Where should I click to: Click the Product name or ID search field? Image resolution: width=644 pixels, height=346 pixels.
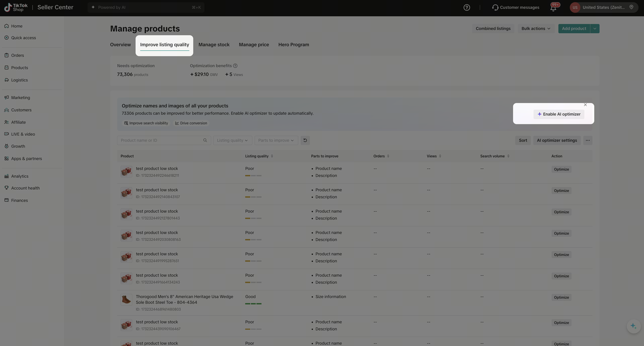(x=160, y=141)
